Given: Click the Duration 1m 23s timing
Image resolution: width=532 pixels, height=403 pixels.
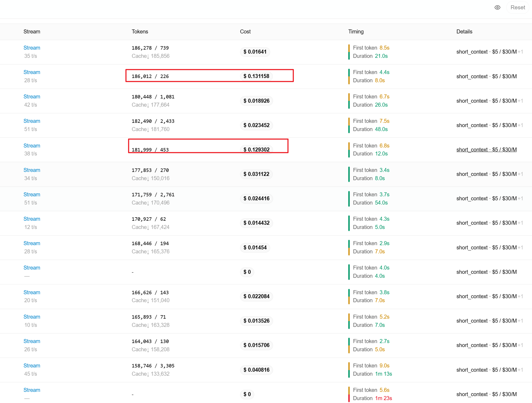Looking at the screenshot, I should pos(372,398).
